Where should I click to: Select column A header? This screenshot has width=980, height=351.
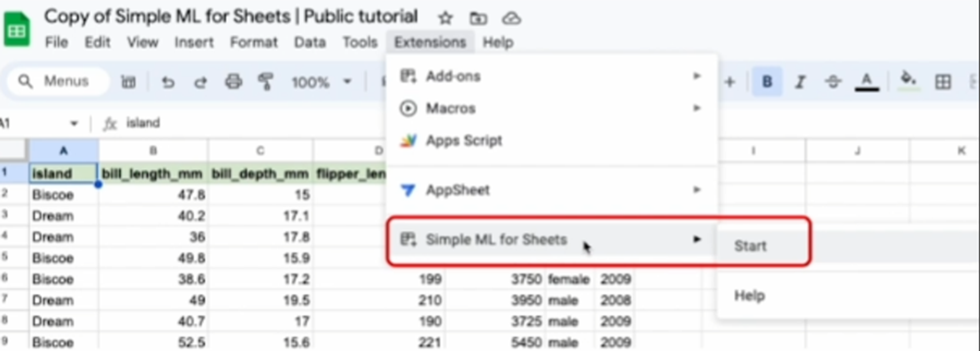tap(63, 150)
